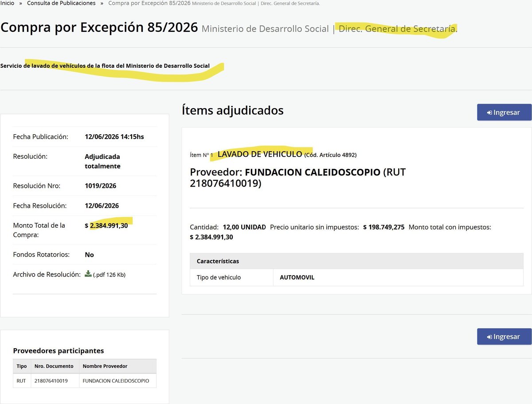The height and width of the screenshot is (404, 532).
Task: Click the bottom Ingresar button
Action: pyautogui.click(x=504, y=336)
